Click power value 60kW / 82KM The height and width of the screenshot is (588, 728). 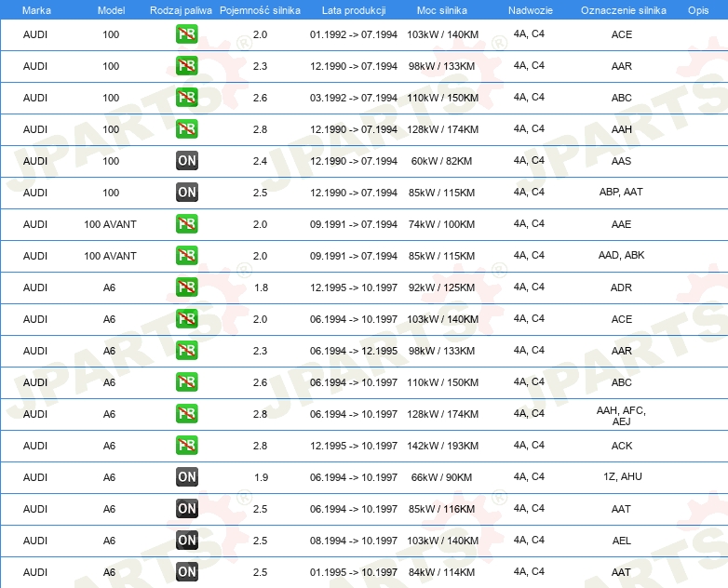(441, 161)
